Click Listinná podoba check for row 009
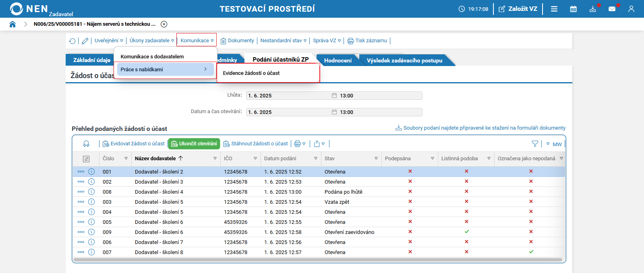The image size is (644, 273). [x=466, y=232]
